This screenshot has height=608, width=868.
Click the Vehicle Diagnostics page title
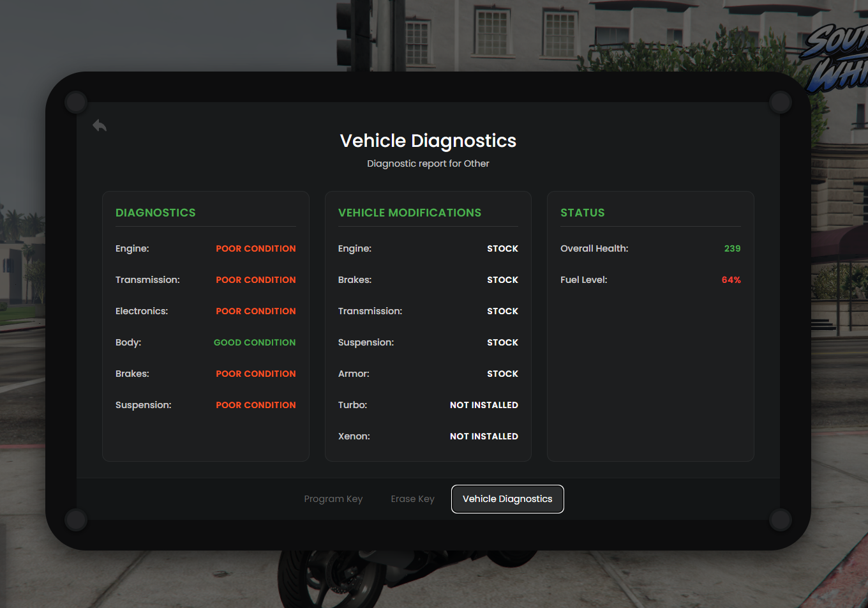tap(428, 141)
